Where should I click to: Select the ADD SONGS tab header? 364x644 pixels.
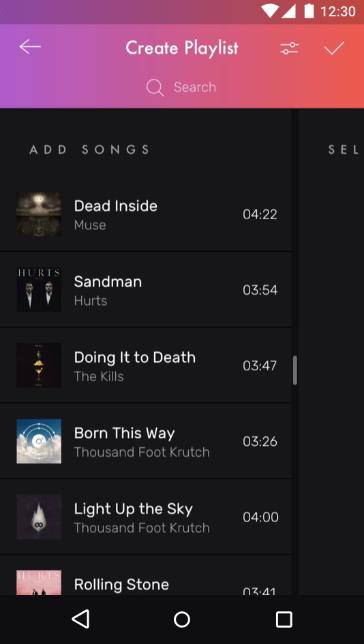(89, 150)
